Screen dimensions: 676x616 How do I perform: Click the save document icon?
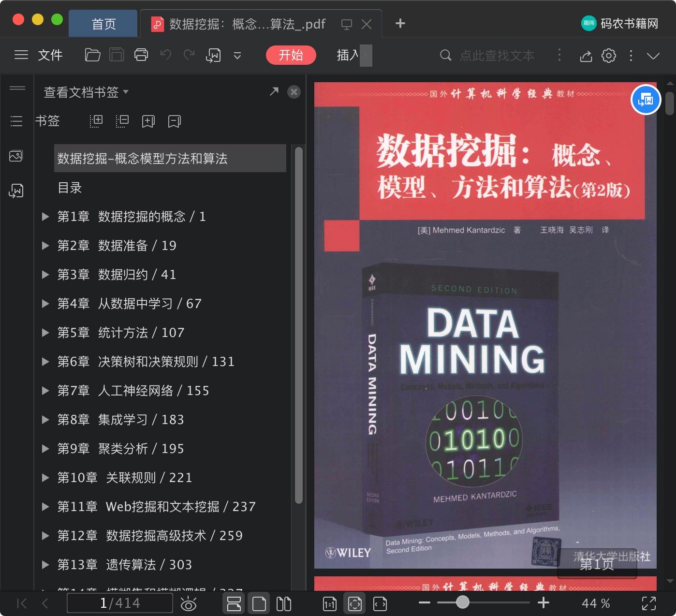point(117,55)
